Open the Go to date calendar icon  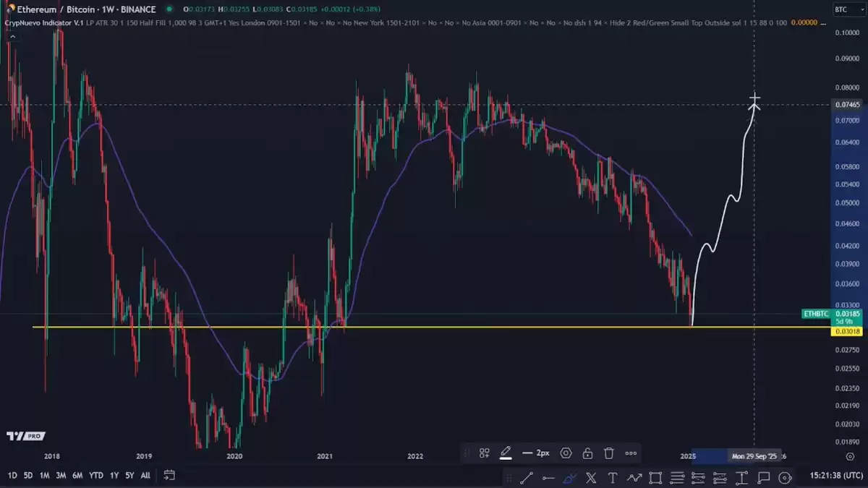(169, 475)
